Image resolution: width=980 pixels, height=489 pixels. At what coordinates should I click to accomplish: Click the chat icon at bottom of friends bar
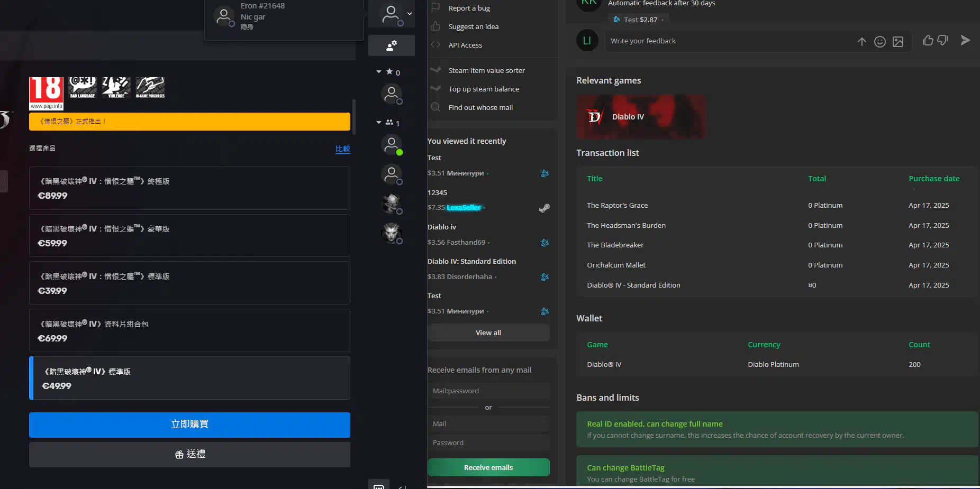[x=379, y=485]
